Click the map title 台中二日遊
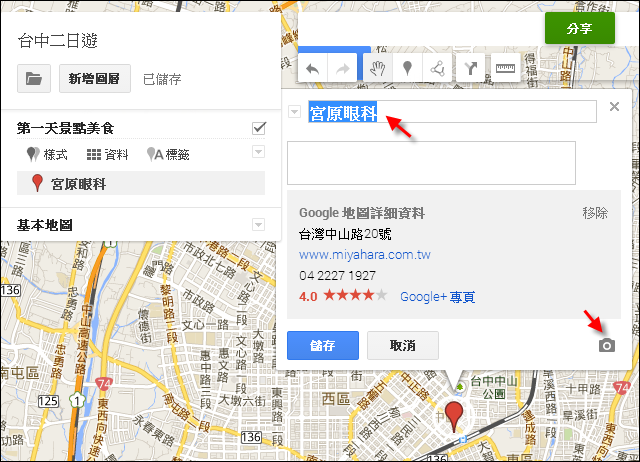This screenshot has height=462, width=640. [x=58, y=41]
